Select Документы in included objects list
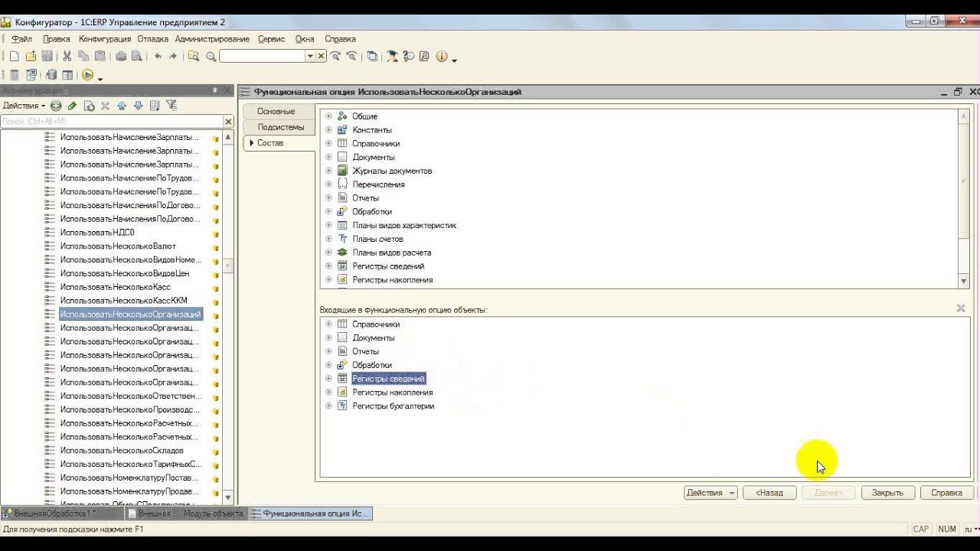 point(374,337)
